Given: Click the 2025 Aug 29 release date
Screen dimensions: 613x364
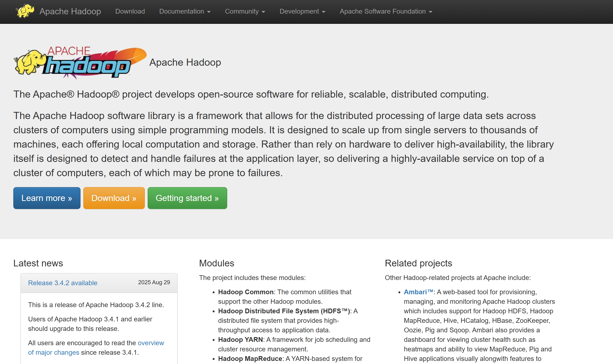Looking at the screenshot, I should click(x=154, y=282).
